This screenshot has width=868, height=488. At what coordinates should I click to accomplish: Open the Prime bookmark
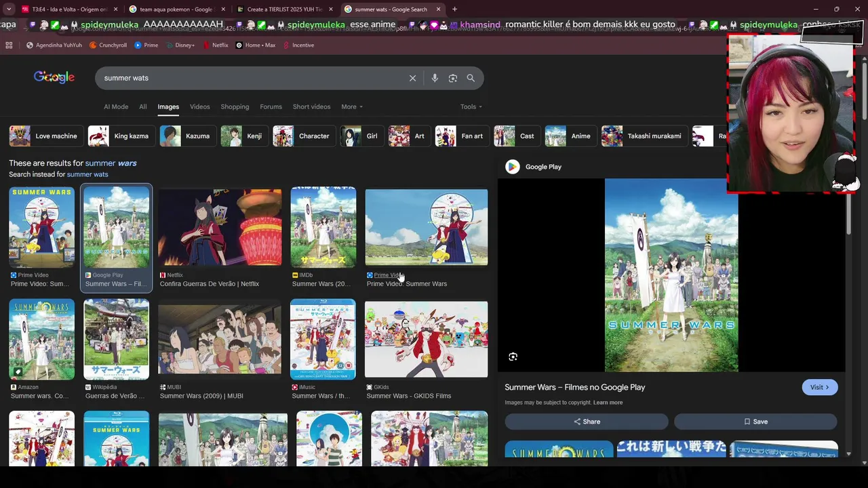(146, 45)
